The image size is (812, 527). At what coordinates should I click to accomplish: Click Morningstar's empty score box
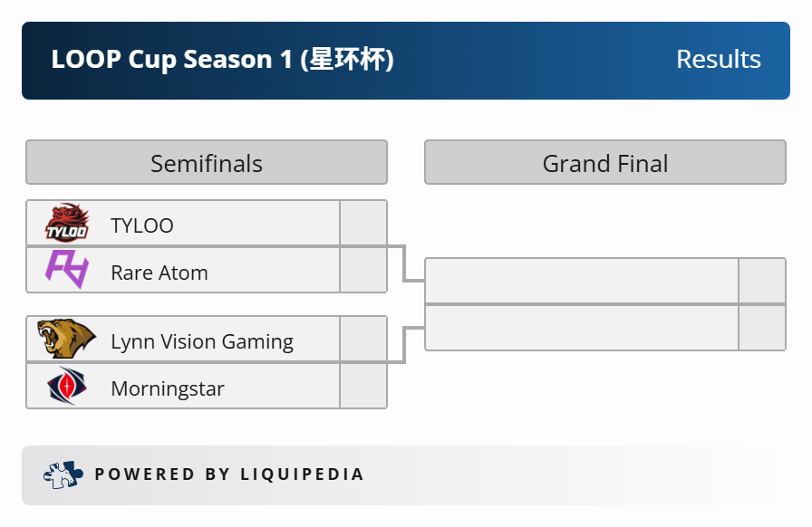tap(363, 387)
